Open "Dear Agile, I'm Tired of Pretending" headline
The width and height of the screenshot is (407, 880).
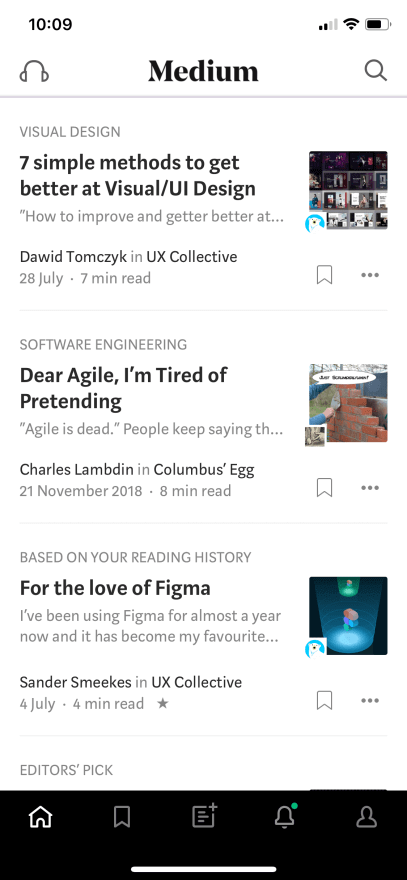[x=124, y=388]
